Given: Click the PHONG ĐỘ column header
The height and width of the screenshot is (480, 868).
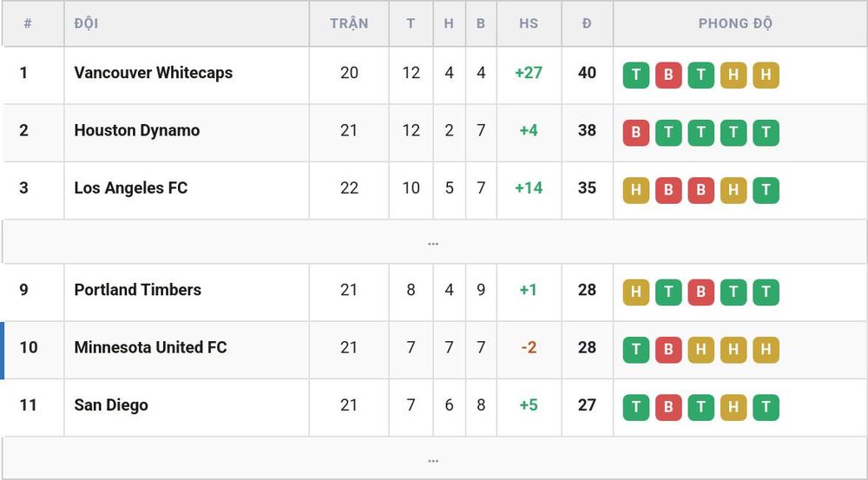Looking at the screenshot, I should tap(735, 23).
